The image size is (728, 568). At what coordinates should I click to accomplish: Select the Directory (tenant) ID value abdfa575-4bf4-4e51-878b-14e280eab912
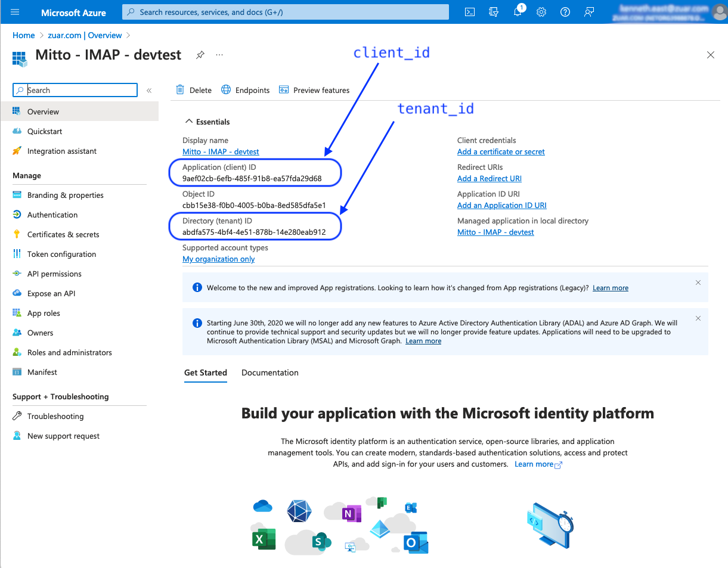tap(254, 232)
